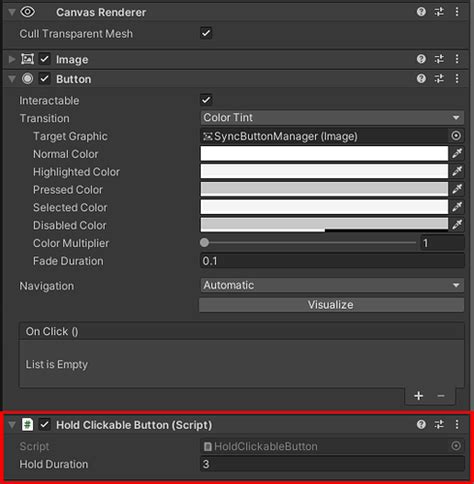Open the Selected Color swatch

tap(324, 207)
